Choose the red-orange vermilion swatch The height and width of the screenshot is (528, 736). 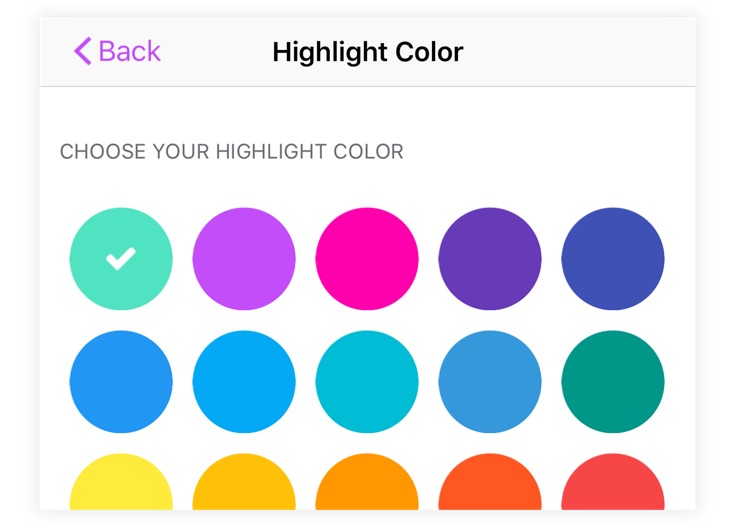point(490,482)
